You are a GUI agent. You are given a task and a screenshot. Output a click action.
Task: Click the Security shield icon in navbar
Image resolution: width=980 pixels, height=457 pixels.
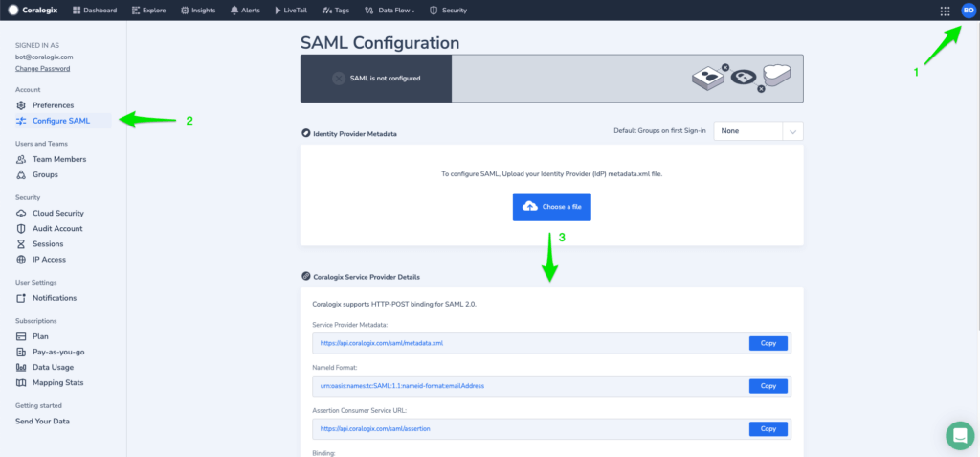click(x=434, y=10)
